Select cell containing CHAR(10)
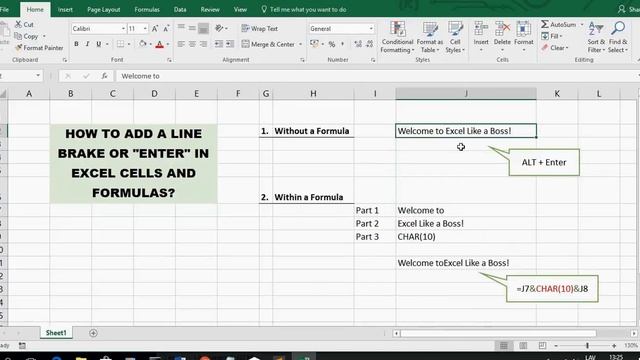This screenshot has height=360, width=640. coord(466,237)
